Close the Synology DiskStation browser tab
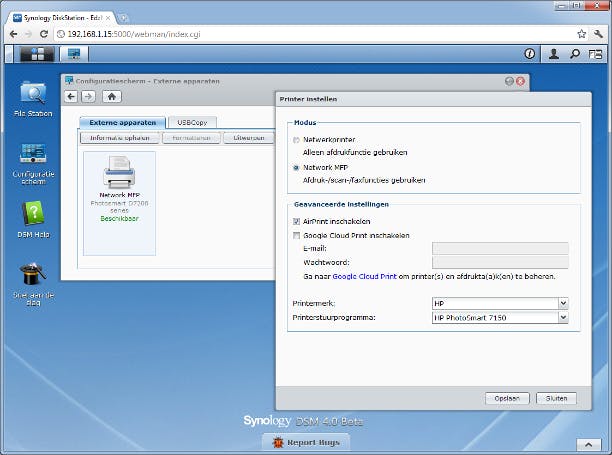 (x=108, y=18)
